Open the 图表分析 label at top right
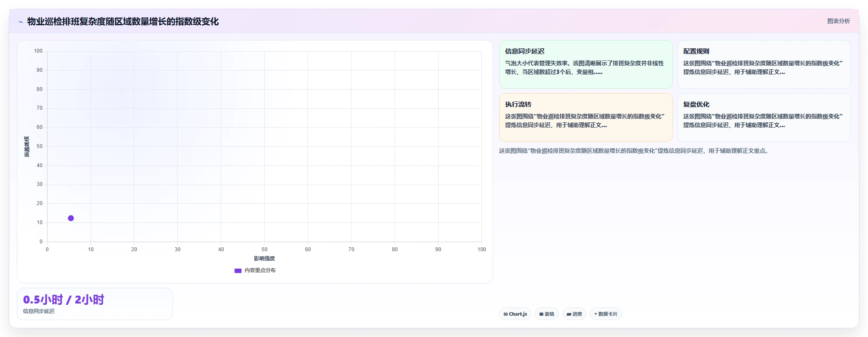The image size is (868, 337). [x=838, y=21]
